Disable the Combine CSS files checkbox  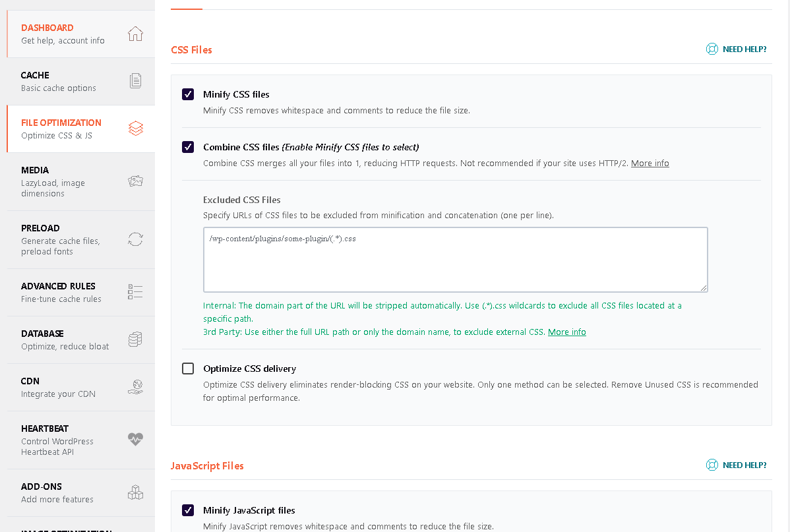coord(188,147)
